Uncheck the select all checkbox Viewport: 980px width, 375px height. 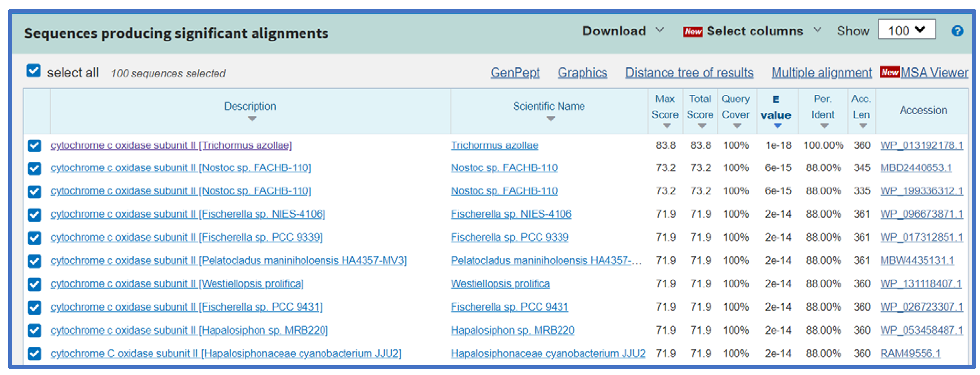[x=33, y=71]
